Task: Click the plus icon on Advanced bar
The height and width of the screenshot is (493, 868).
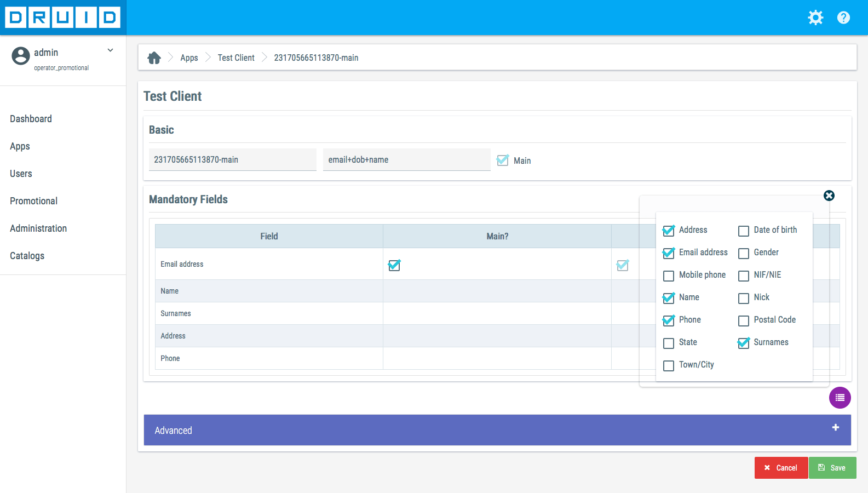Action: pyautogui.click(x=836, y=427)
